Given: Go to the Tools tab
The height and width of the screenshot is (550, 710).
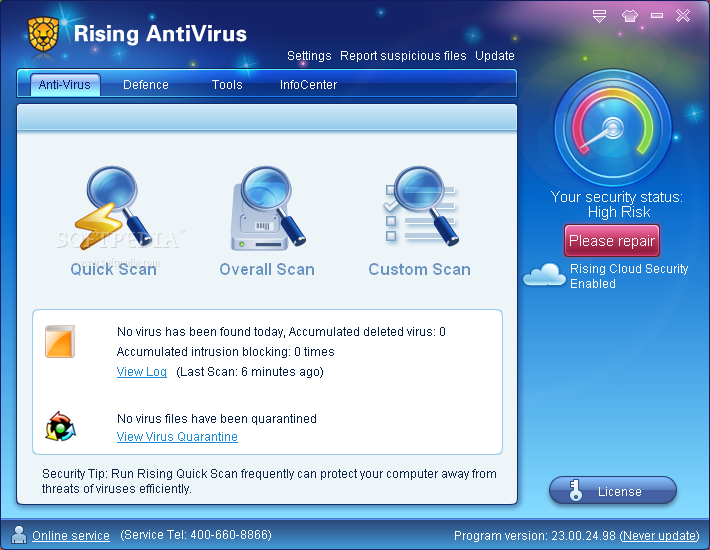Looking at the screenshot, I should [x=227, y=85].
